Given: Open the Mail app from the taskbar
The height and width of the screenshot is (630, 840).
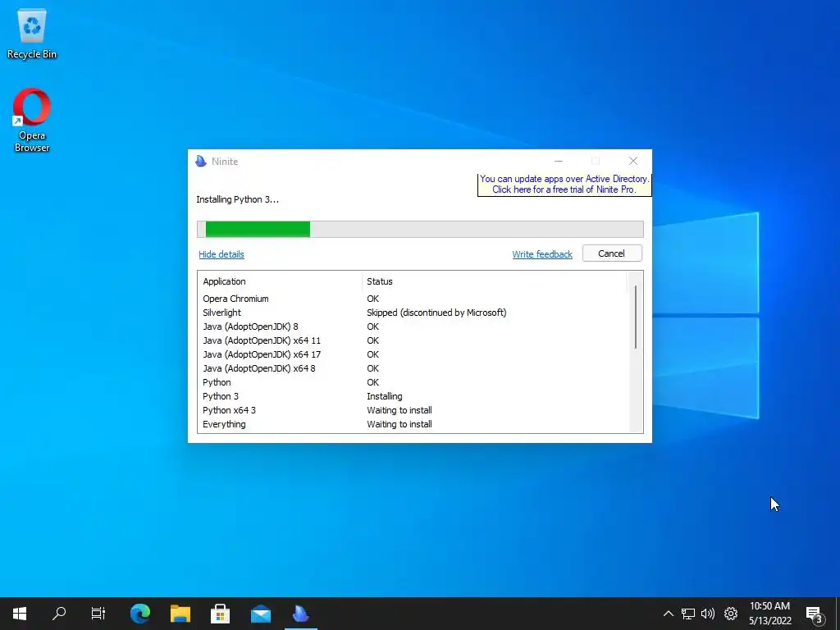Looking at the screenshot, I should [261, 614].
